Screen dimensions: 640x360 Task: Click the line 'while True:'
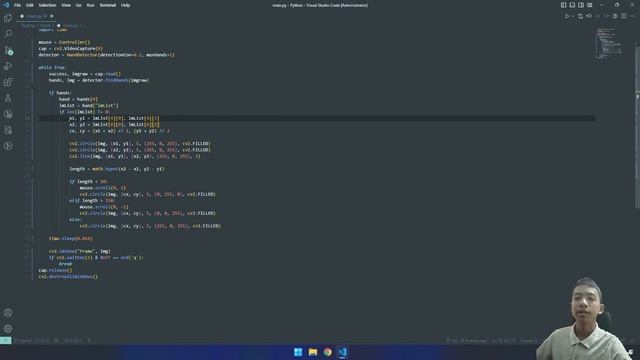(52, 68)
